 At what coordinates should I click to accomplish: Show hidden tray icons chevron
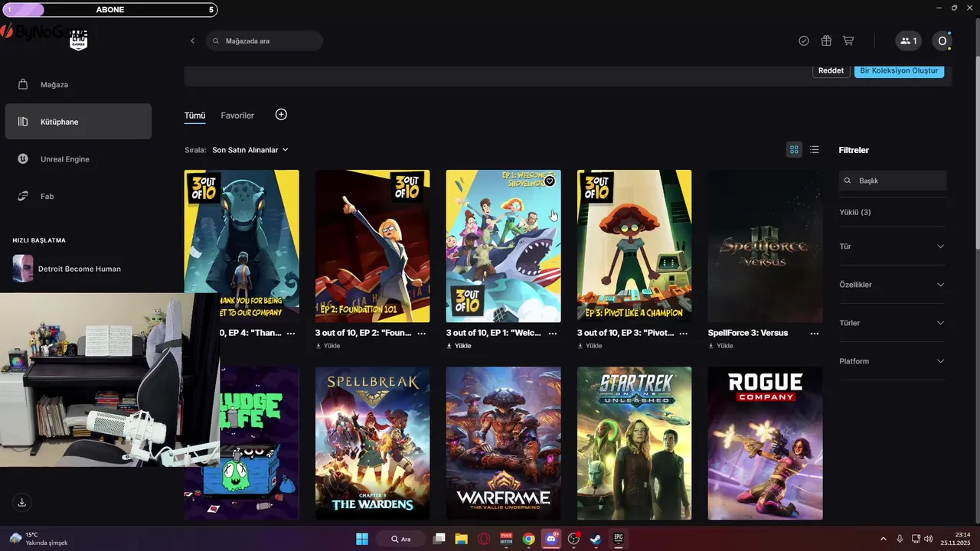click(884, 539)
